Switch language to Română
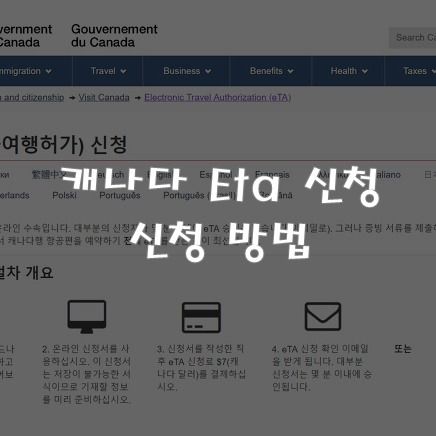 [275, 195]
